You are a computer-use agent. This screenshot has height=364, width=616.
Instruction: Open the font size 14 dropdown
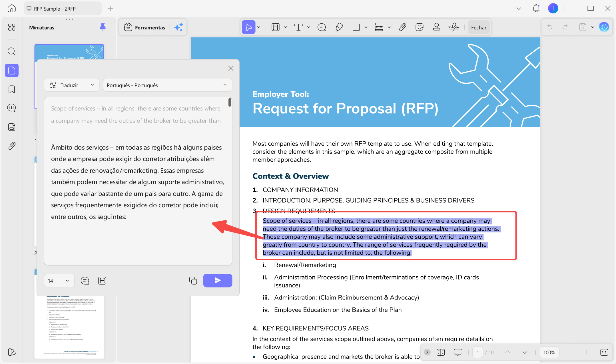coord(59,281)
